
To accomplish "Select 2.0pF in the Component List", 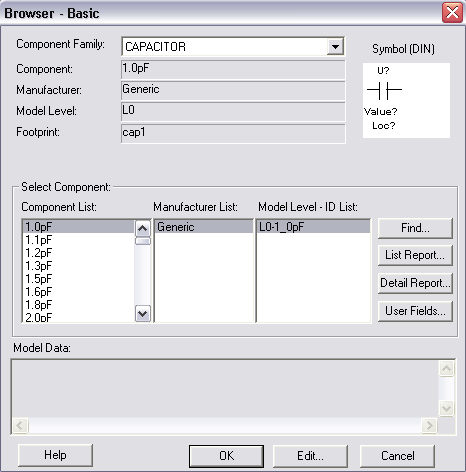I will [78, 317].
